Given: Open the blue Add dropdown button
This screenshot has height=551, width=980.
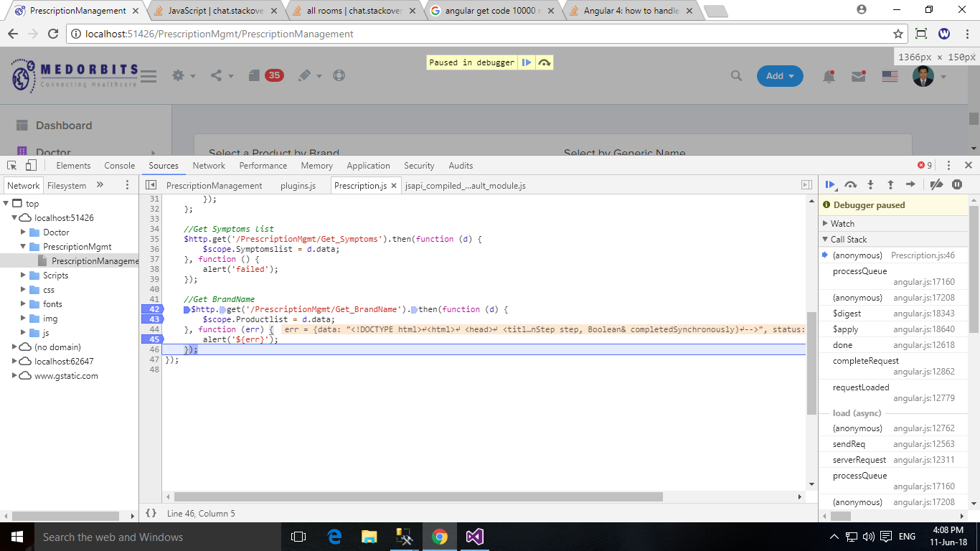Looking at the screenshot, I should (780, 76).
